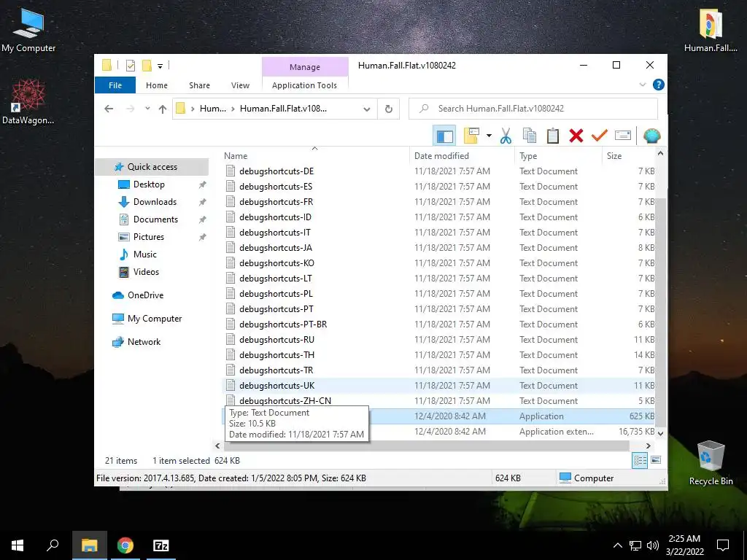Image resolution: width=747 pixels, height=560 pixels.
Task: Click the orange checkmark Properties icon
Action: pos(600,136)
